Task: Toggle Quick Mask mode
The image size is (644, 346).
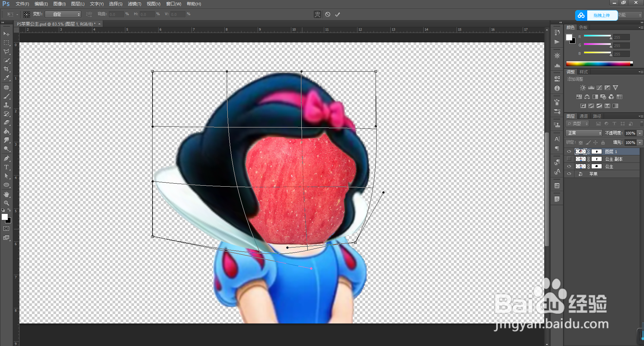Action: [x=6, y=229]
